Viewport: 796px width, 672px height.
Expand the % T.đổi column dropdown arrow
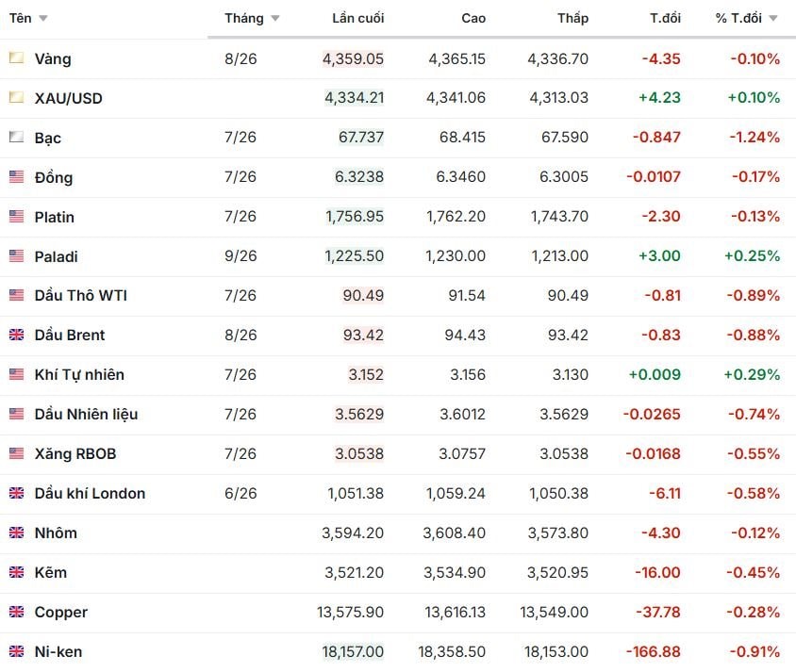773,19
